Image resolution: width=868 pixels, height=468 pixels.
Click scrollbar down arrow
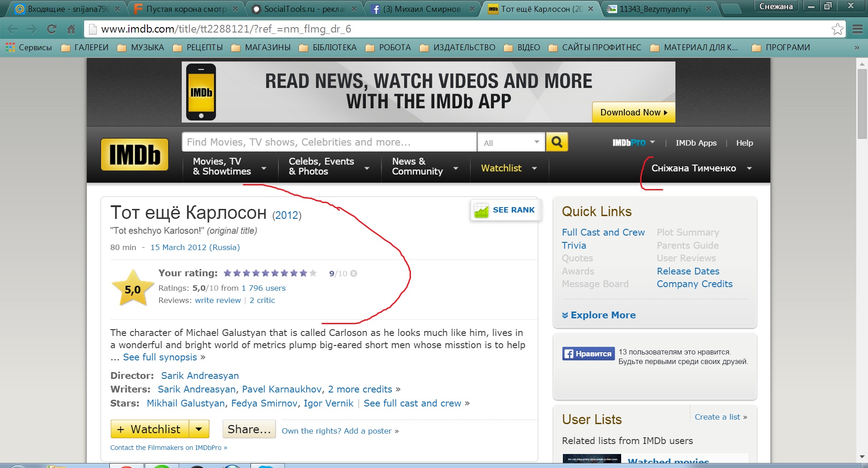pyautogui.click(x=862, y=457)
